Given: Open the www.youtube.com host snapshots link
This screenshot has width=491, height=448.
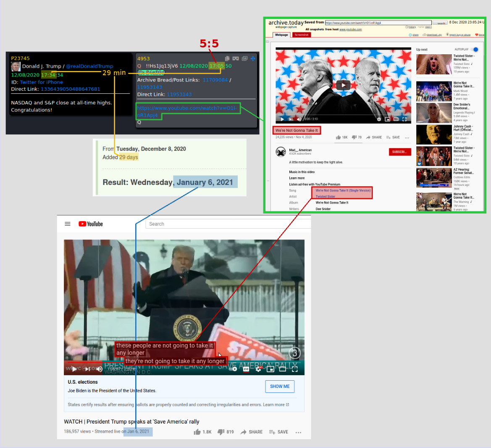Looking at the screenshot, I should pyautogui.click(x=350, y=29).
